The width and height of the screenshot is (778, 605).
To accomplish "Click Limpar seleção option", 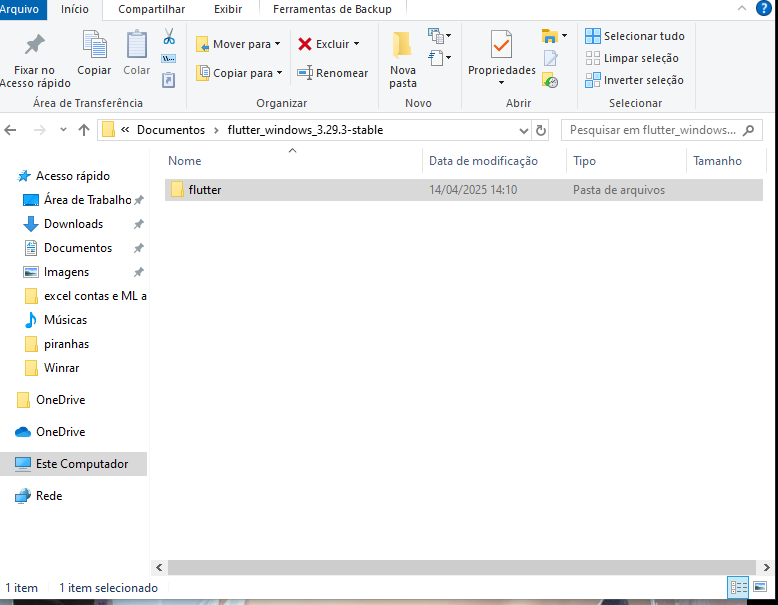I will 632,58.
